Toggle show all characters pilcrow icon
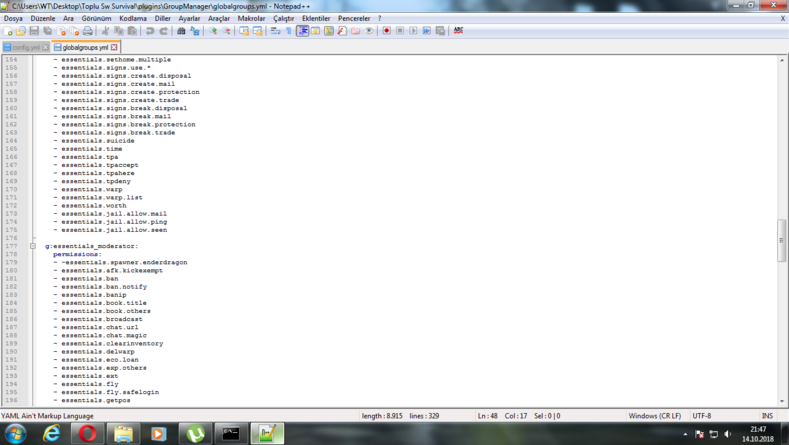Screen dimensions: 789x445 (x=289, y=31)
